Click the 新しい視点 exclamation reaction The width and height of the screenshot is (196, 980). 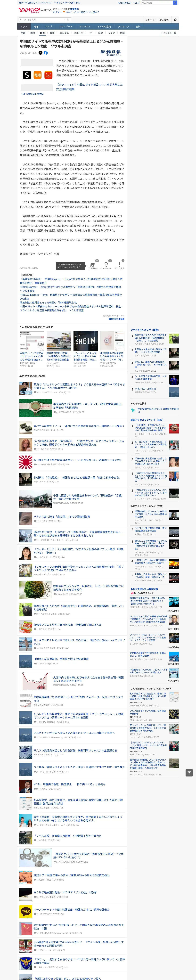pyautogui.click(x=120, y=265)
